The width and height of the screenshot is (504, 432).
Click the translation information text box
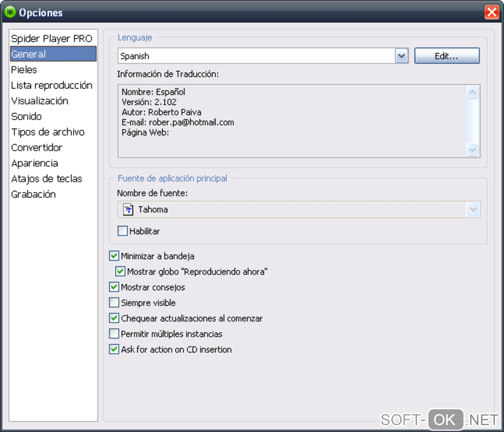299,121
